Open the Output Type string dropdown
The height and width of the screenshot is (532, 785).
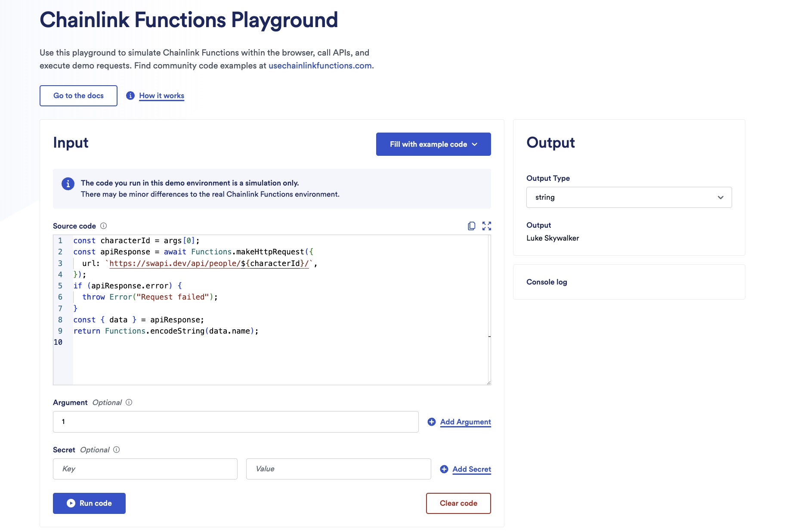[629, 198]
